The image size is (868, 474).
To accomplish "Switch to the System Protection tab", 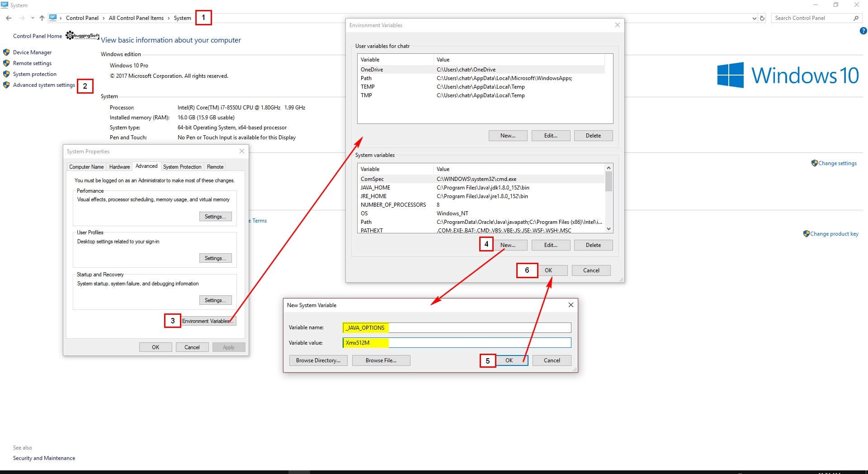I will pyautogui.click(x=182, y=166).
